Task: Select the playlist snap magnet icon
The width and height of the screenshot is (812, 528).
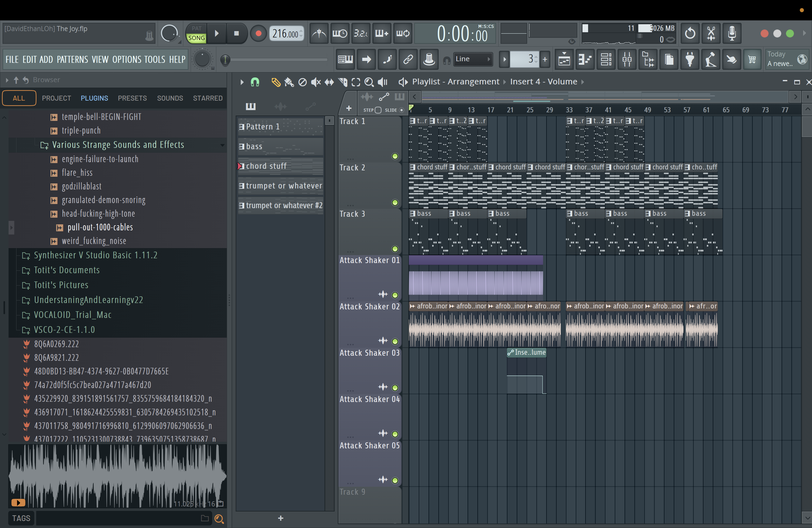Action: (255, 82)
